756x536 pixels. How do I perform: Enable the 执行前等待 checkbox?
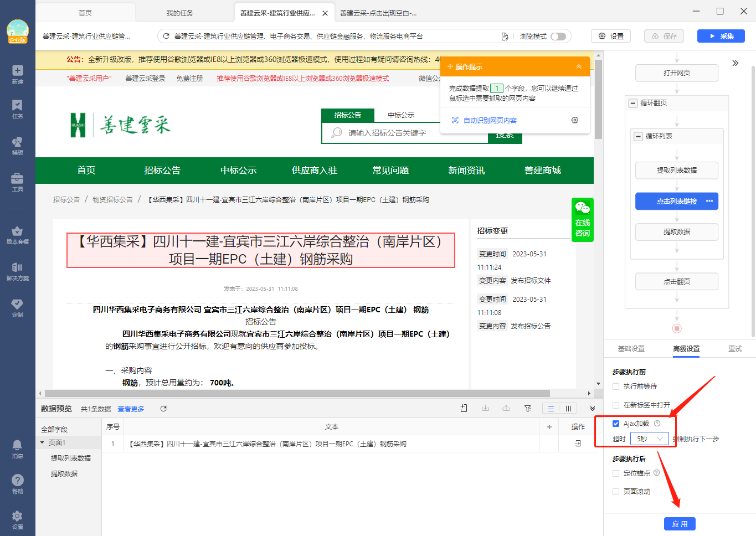coord(616,386)
